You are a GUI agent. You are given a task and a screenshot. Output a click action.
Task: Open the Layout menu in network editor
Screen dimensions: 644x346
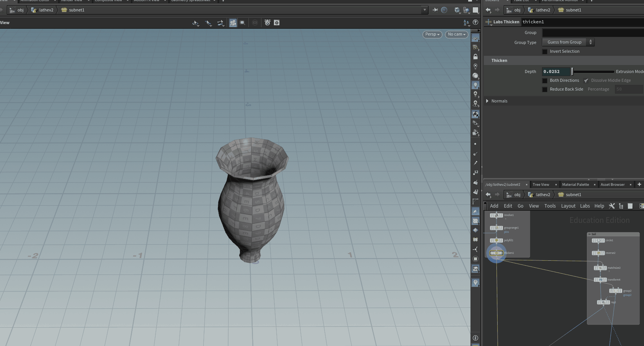coord(568,206)
